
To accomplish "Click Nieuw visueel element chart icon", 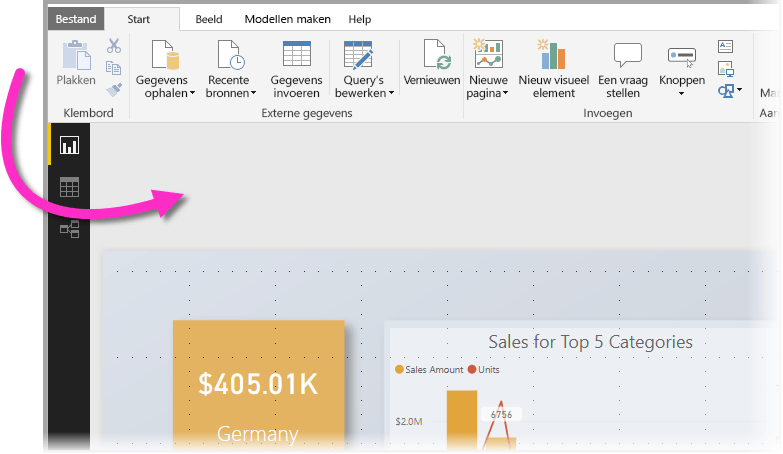I will (x=551, y=54).
